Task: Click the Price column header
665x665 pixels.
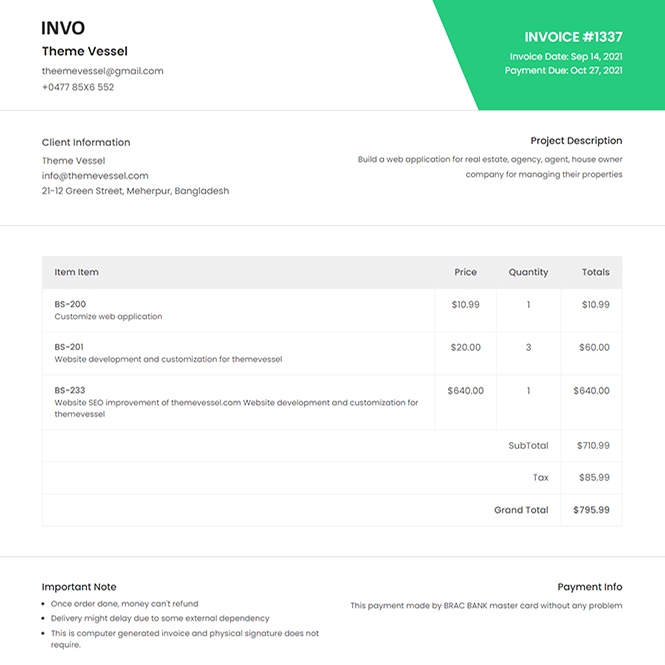Action: tap(465, 272)
